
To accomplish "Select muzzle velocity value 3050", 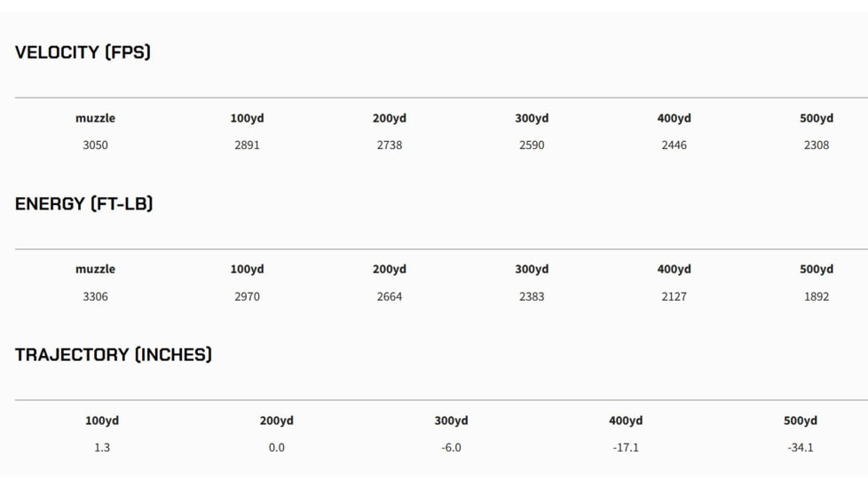I will point(95,145).
